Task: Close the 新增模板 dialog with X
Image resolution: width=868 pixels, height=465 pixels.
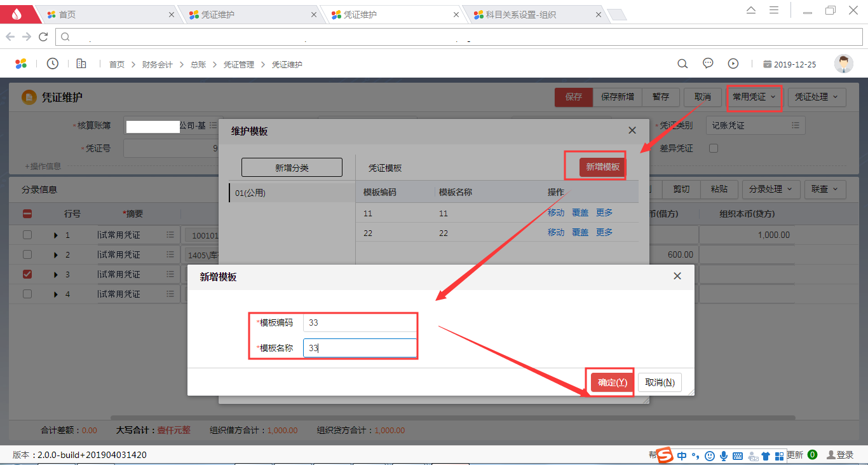Action: (x=677, y=276)
